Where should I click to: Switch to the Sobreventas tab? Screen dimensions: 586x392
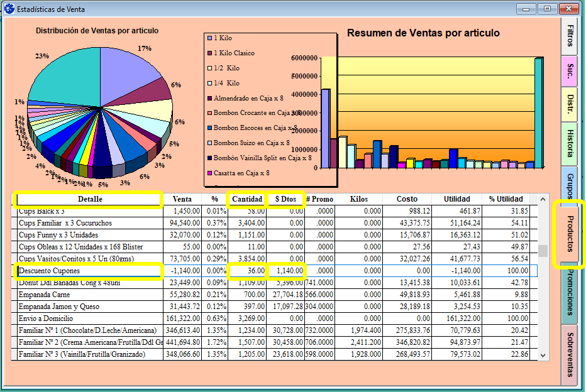(x=570, y=354)
